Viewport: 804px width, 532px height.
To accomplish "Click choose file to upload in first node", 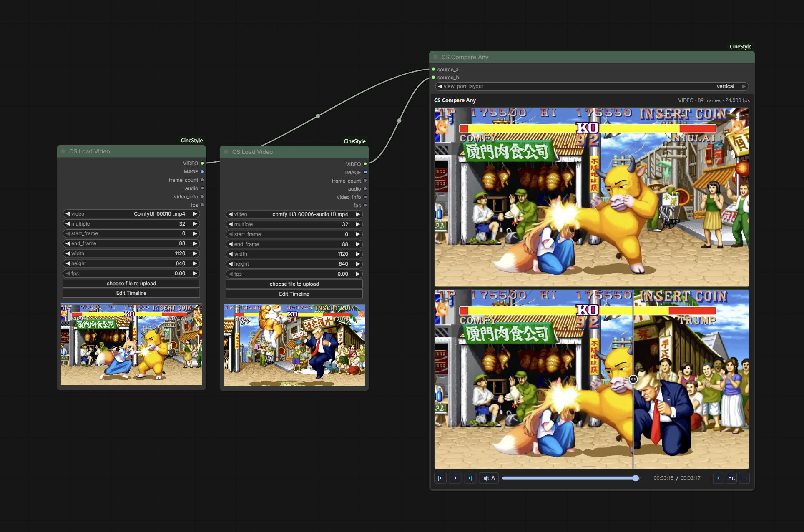I will pyautogui.click(x=131, y=284).
